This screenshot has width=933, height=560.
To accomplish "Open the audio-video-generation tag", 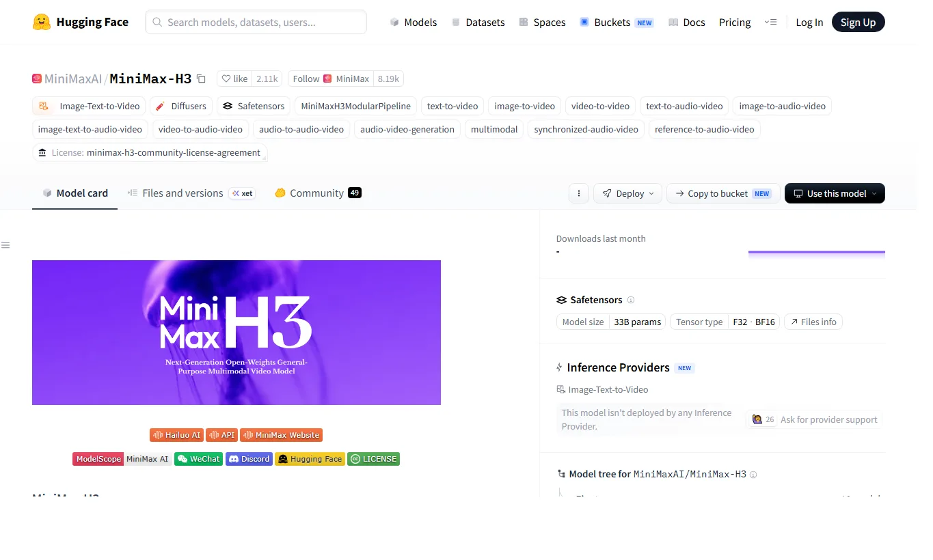I will [407, 129].
